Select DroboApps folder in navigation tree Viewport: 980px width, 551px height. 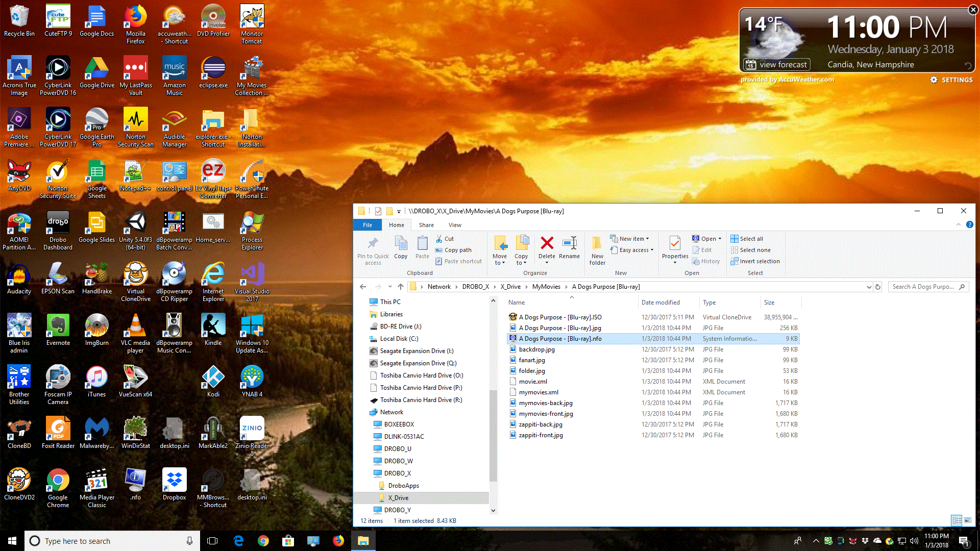click(x=403, y=486)
